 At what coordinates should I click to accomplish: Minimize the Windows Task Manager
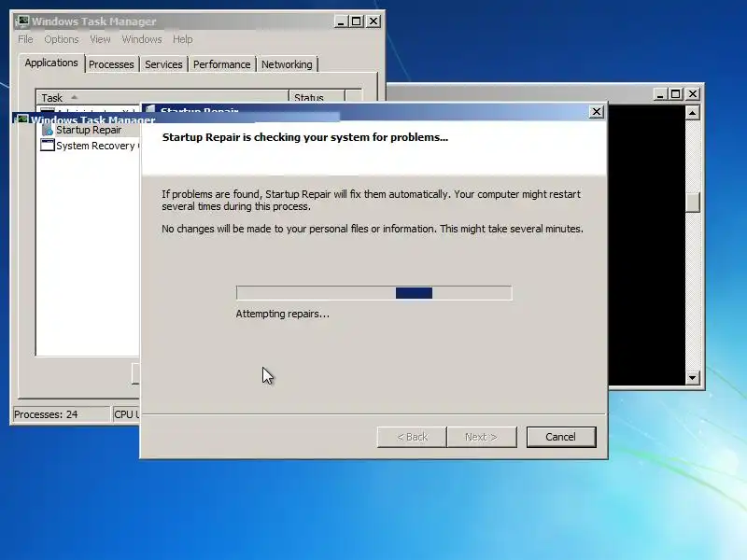(341, 21)
